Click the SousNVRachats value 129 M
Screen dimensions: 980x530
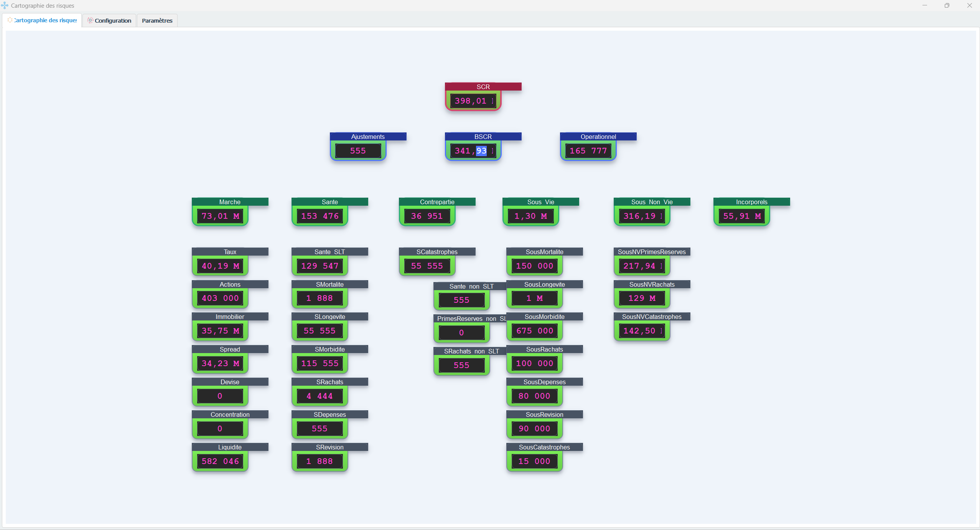(x=642, y=298)
